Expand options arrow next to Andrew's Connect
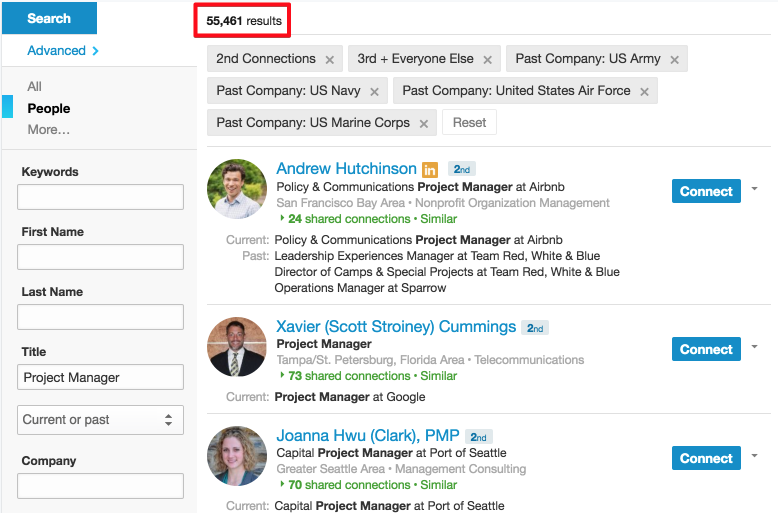 [x=754, y=188]
